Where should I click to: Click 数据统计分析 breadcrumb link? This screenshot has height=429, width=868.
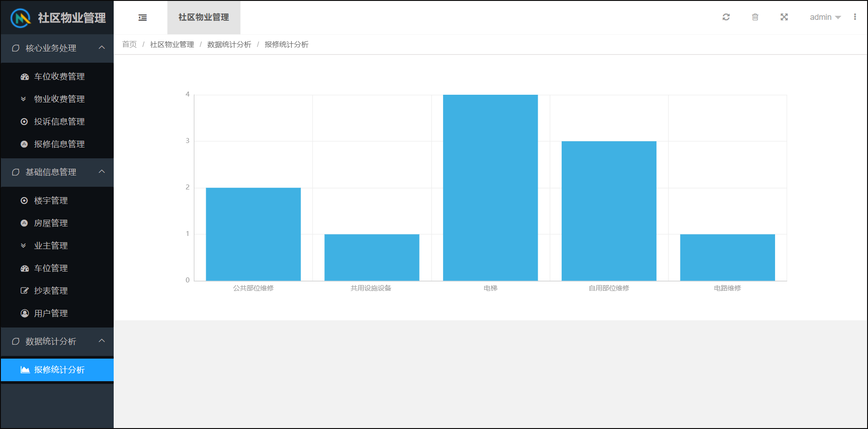229,44
